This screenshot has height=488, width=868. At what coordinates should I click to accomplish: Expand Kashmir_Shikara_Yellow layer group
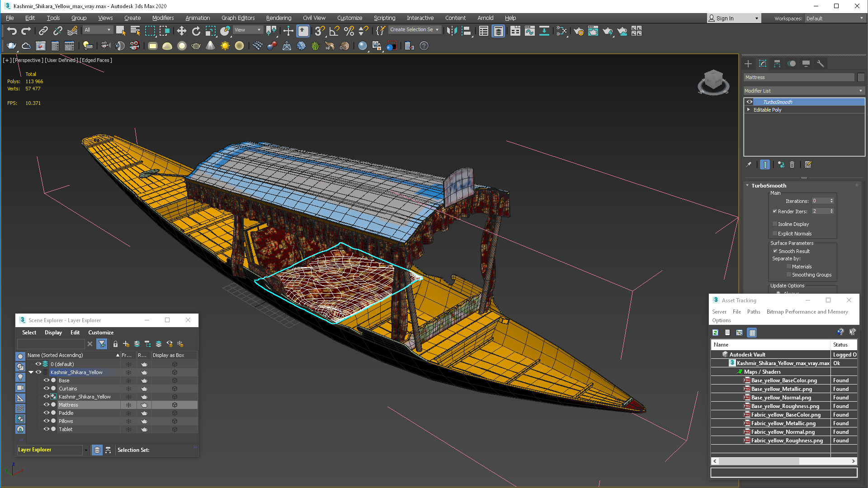coord(31,372)
